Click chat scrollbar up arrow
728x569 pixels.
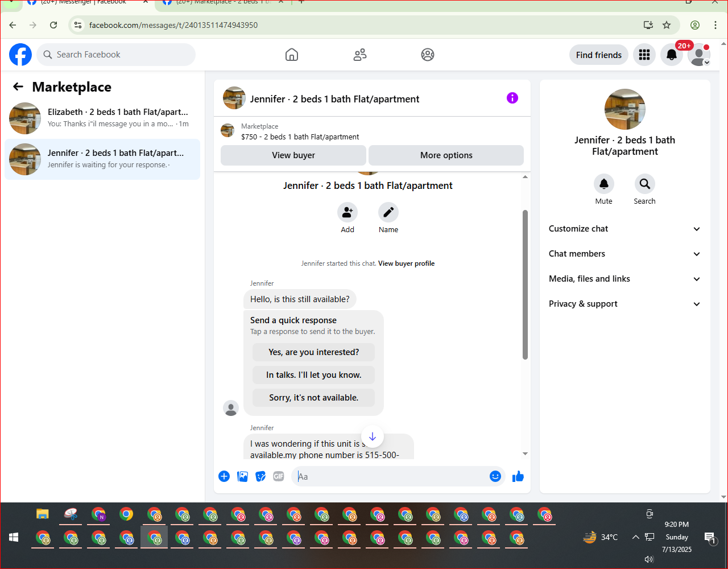tap(525, 177)
